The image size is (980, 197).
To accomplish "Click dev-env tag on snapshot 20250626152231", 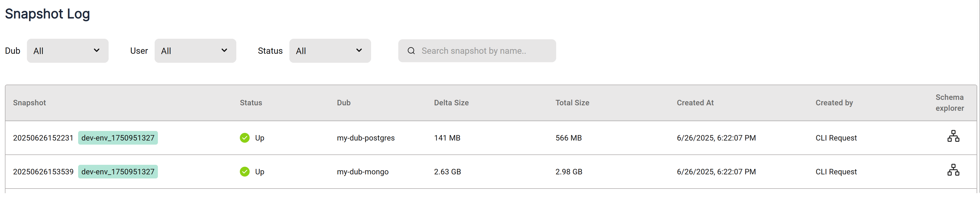I will click(118, 138).
